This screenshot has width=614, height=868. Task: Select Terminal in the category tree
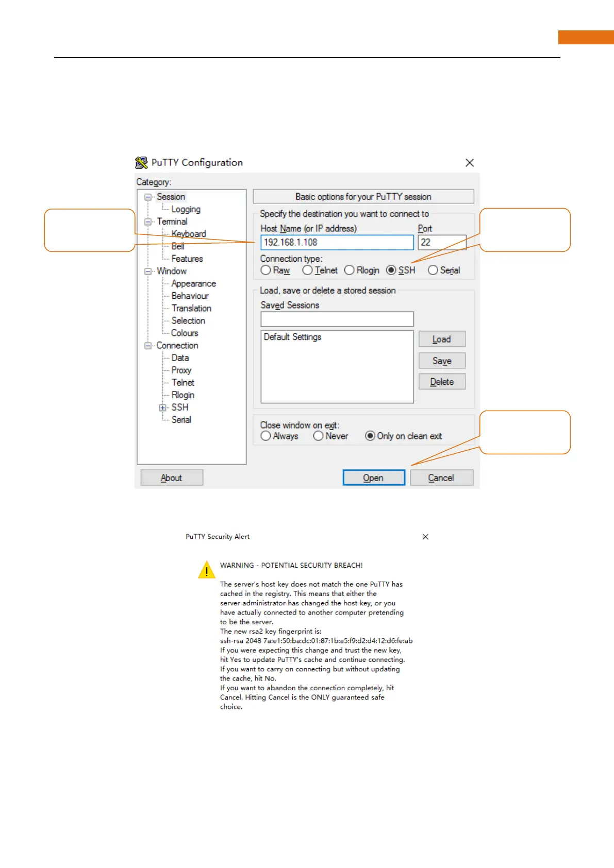[172, 222]
